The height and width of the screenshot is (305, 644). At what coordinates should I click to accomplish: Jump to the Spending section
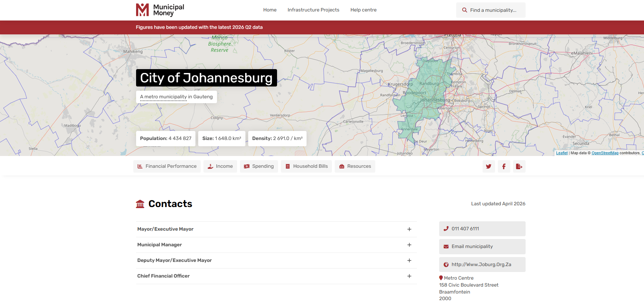259,166
